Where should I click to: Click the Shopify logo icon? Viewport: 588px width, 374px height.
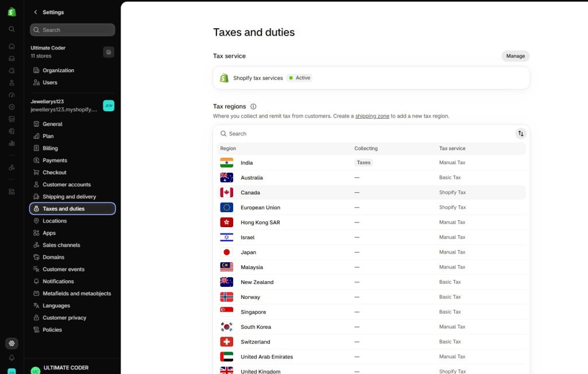11,12
